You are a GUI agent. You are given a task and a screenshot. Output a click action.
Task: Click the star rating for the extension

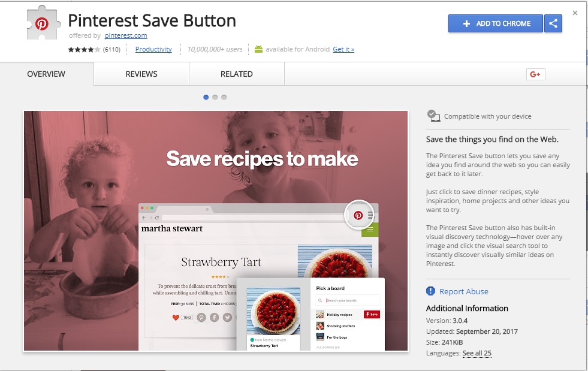tap(84, 50)
